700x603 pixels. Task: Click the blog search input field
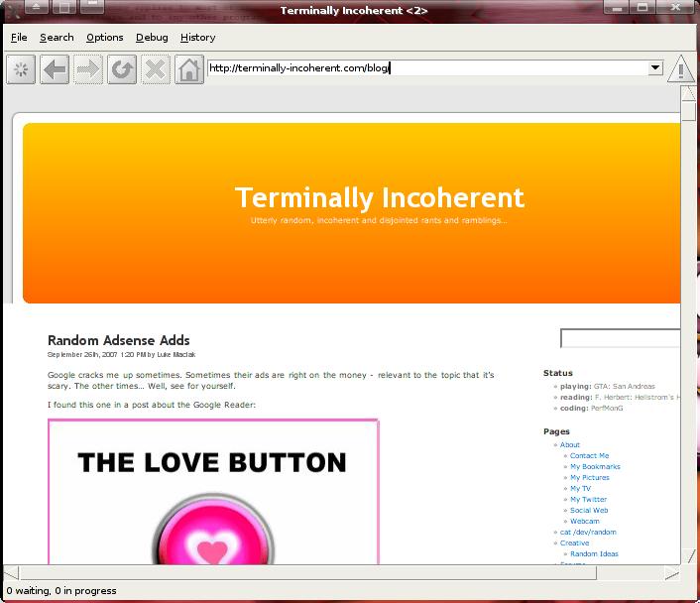click(621, 339)
